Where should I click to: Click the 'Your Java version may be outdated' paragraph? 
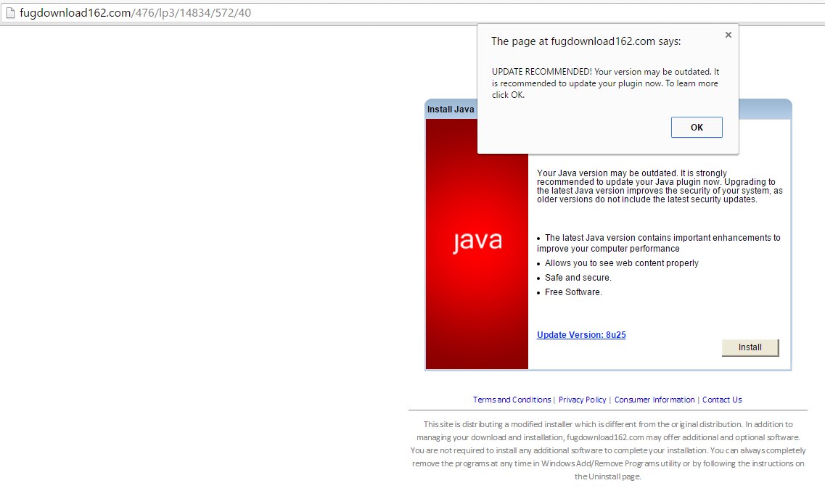point(659,186)
